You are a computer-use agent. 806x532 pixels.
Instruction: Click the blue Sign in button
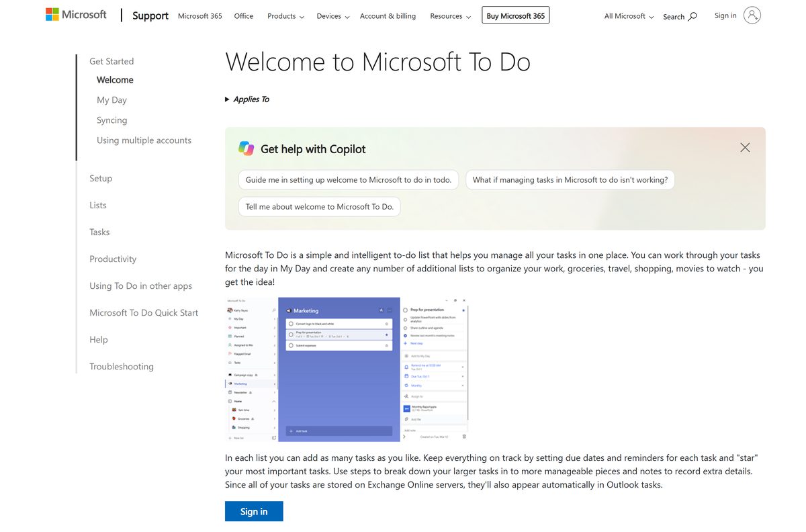[x=254, y=511]
